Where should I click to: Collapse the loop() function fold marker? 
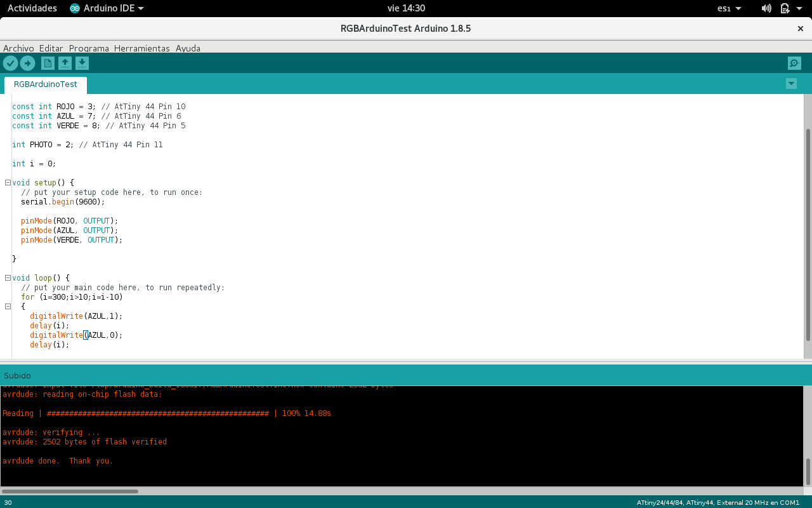click(x=8, y=278)
